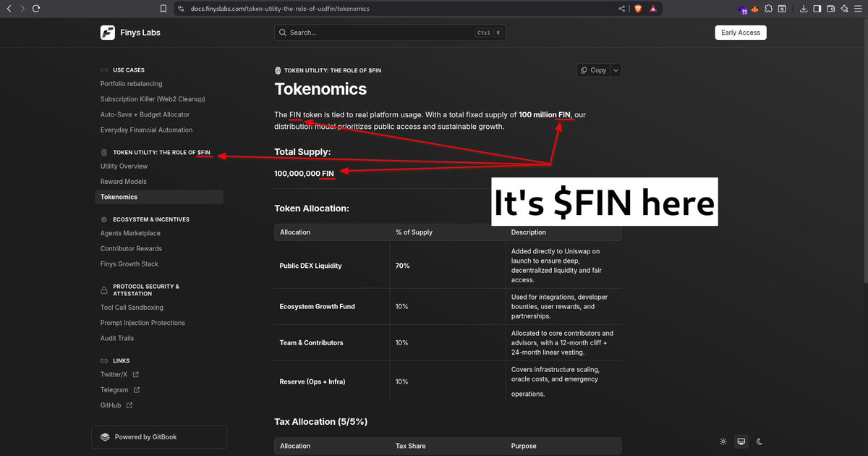The image size is (868, 456).
Task: Click USE CASES sidebar section header
Action: [x=129, y=70]
